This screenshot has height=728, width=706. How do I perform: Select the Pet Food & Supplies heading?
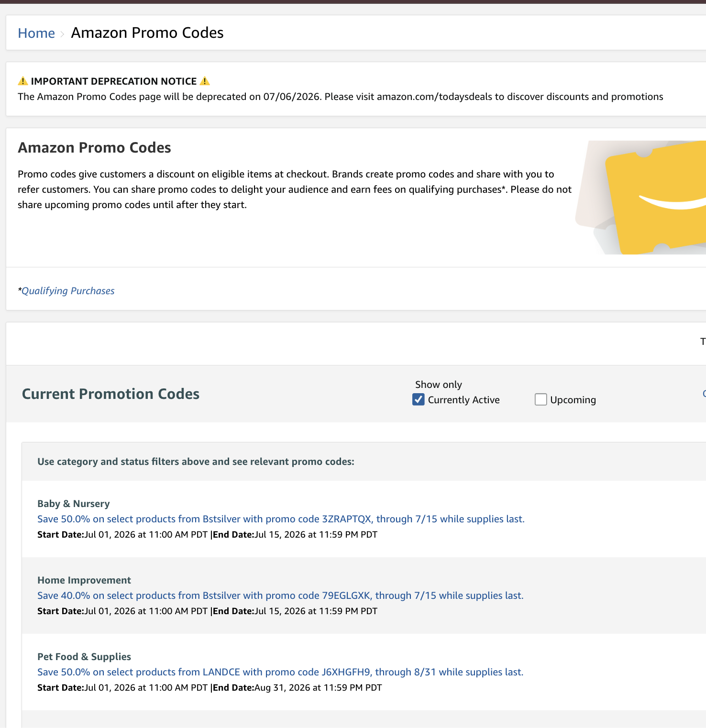(84, 657)
